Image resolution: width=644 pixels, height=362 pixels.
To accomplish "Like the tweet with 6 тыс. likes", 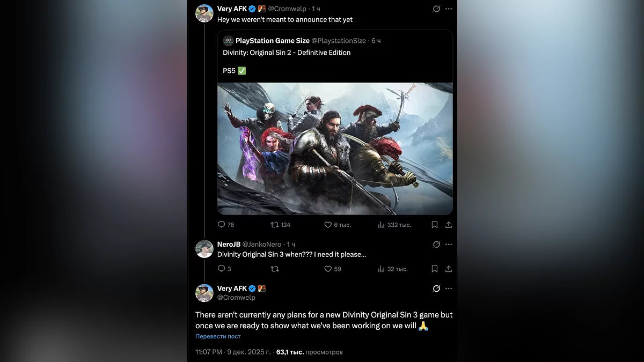I will click(x=328, y=225).
